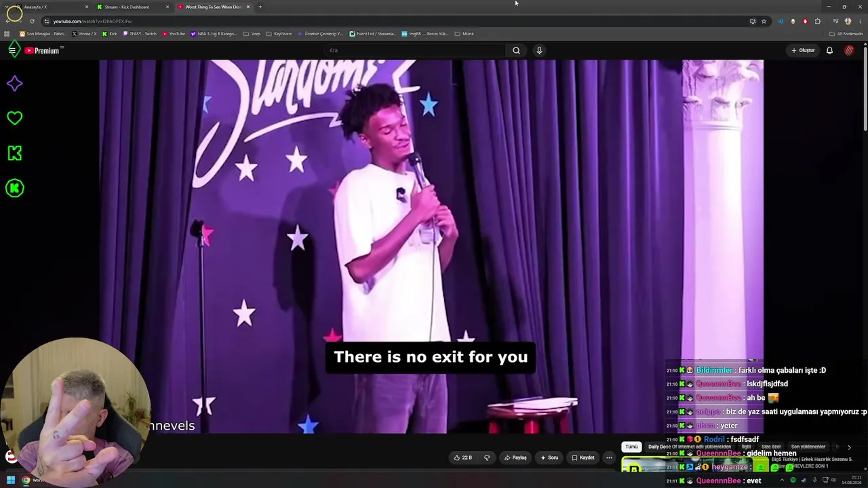The image size is (868, 488).
Task: Like the video (22 B)
Action: click(x=463, y=457)
